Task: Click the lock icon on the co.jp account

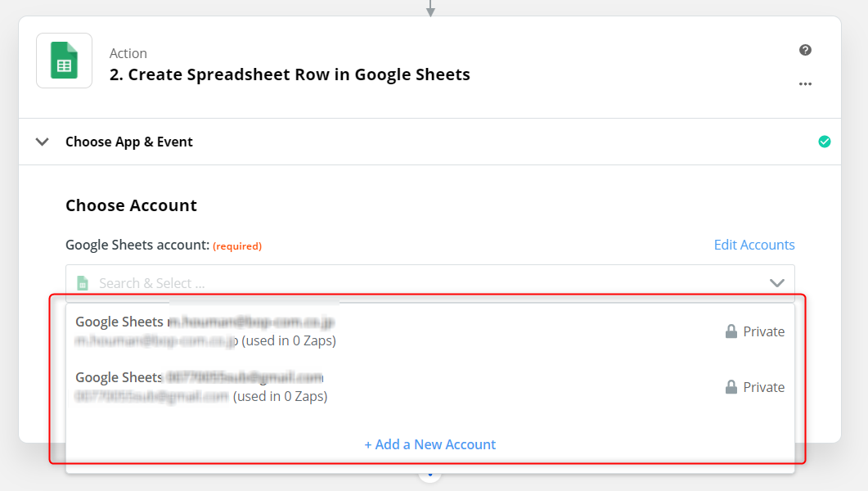Action: point(731,331)
